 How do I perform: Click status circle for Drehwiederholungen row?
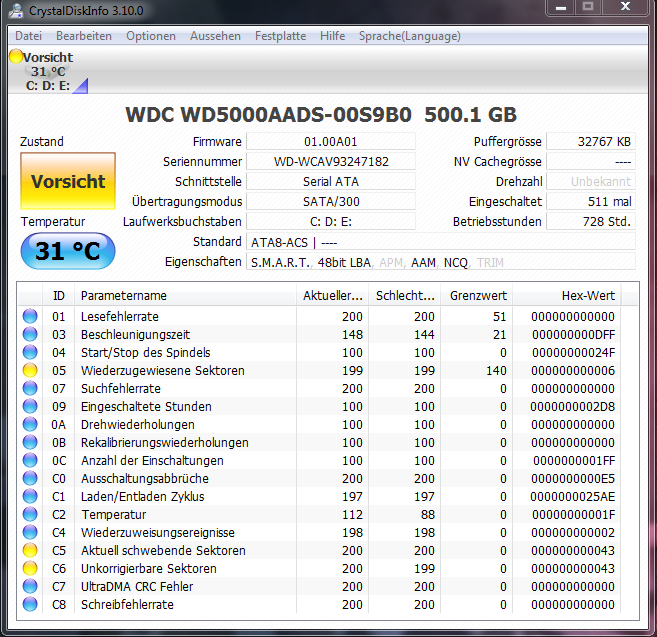coord(30,424)
